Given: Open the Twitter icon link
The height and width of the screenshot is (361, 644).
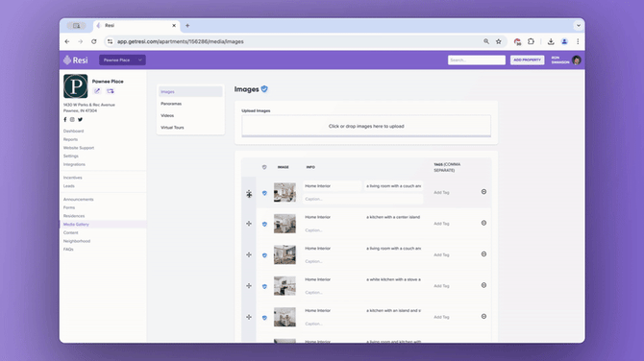Looking at the screenshot, I should 80,119.
